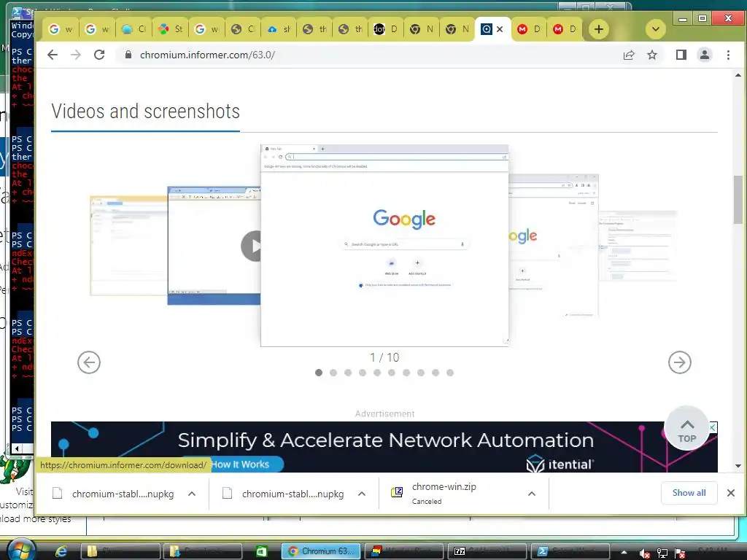Jump to the second carousel dot
The height and width of the screenshot is (560, 747).
coord(333,373)
